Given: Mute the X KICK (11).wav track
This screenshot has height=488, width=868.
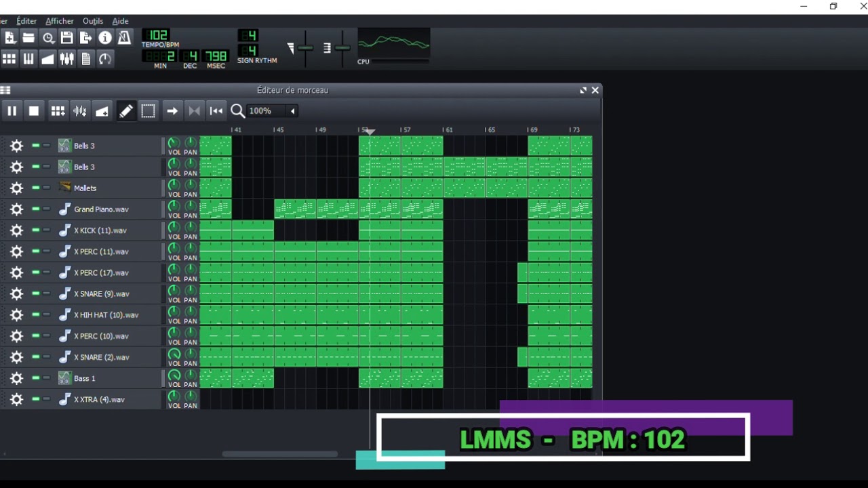Looking at the screenshot, I should coord(36,230).
